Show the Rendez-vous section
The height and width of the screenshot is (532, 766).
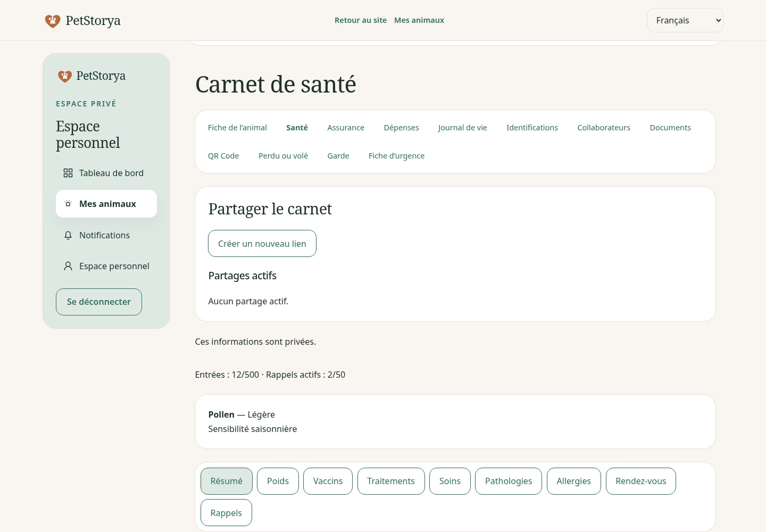coord(641,481)
